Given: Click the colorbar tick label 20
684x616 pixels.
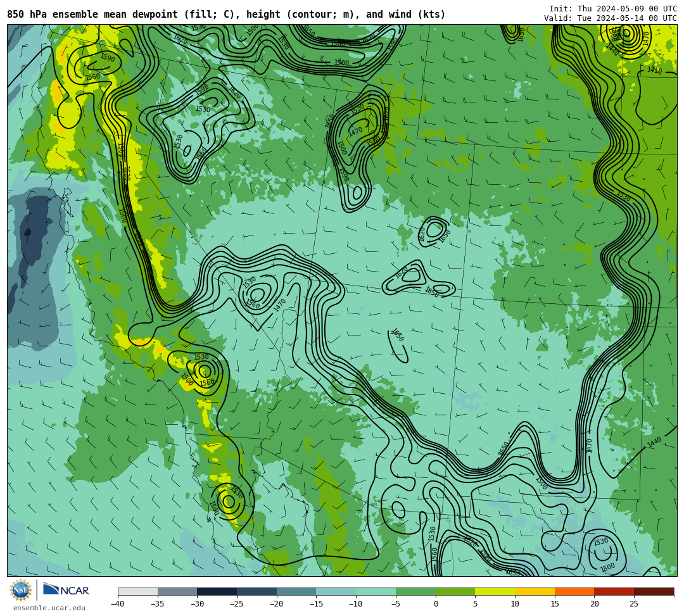Looking at the screenshot, I should point(594,604).
